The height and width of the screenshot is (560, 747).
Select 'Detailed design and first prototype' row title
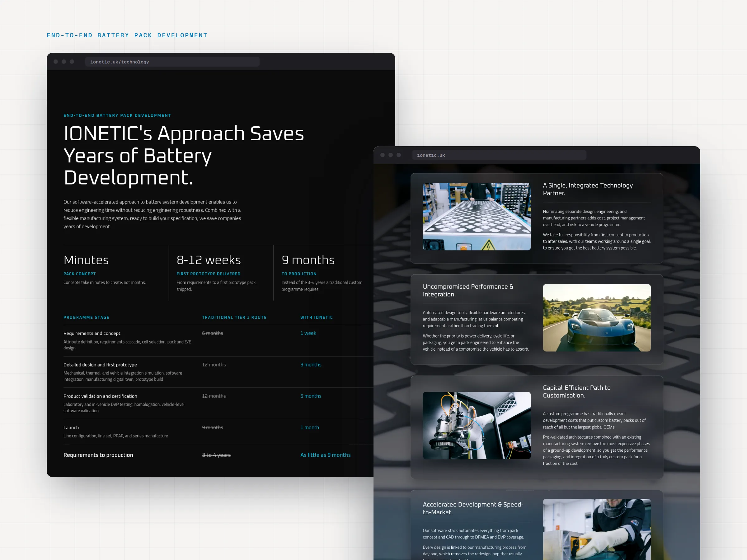[100, 365]
